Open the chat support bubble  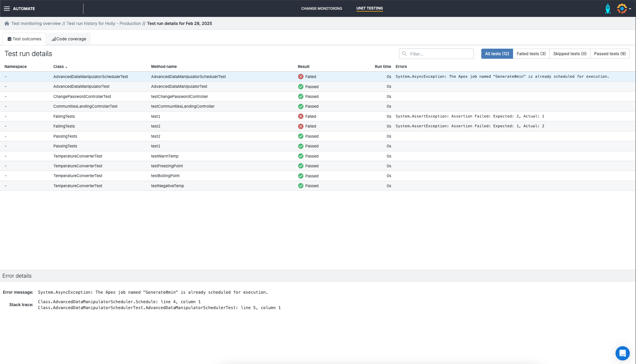[622, 353]
